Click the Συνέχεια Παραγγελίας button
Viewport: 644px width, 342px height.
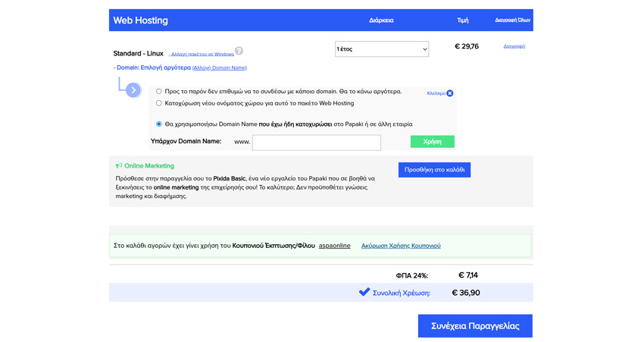475,326
